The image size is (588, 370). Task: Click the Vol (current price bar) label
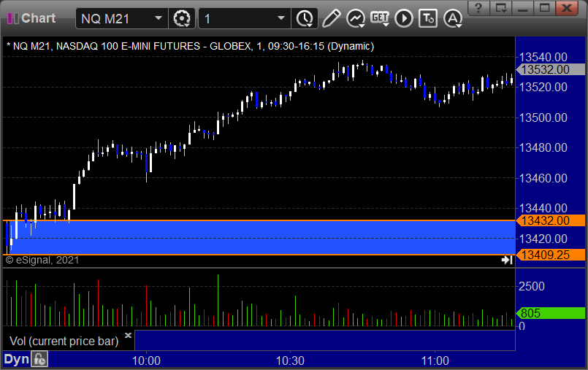click(x=64, y=341)
